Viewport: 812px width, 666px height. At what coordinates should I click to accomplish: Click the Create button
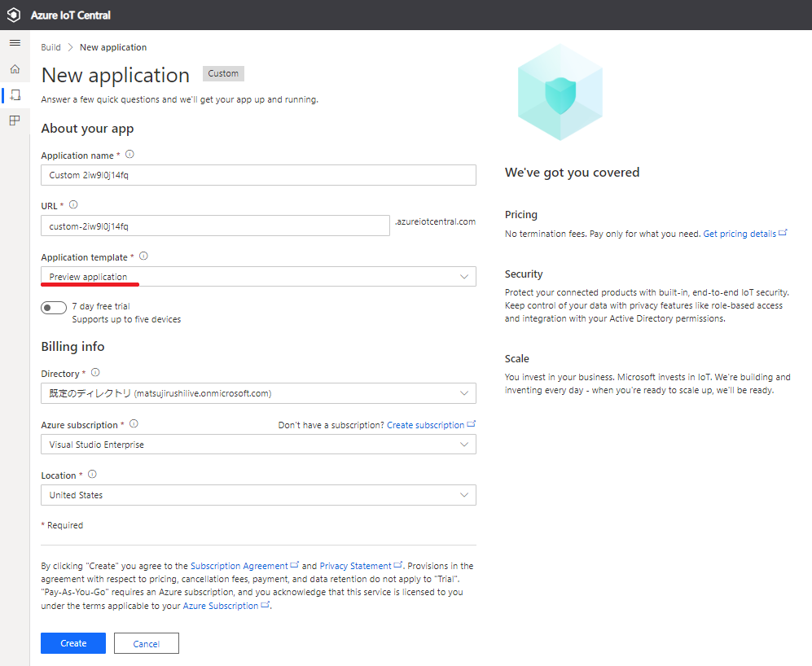(x=73, y=643)
